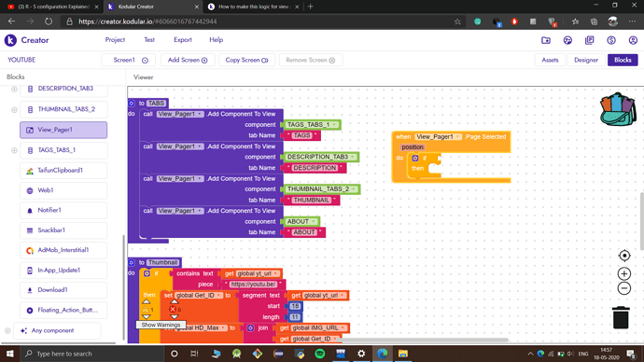Open global Get_ID variable dropdown in set block
The height and width of the screenshot is (362, 644).
[219, 296]
